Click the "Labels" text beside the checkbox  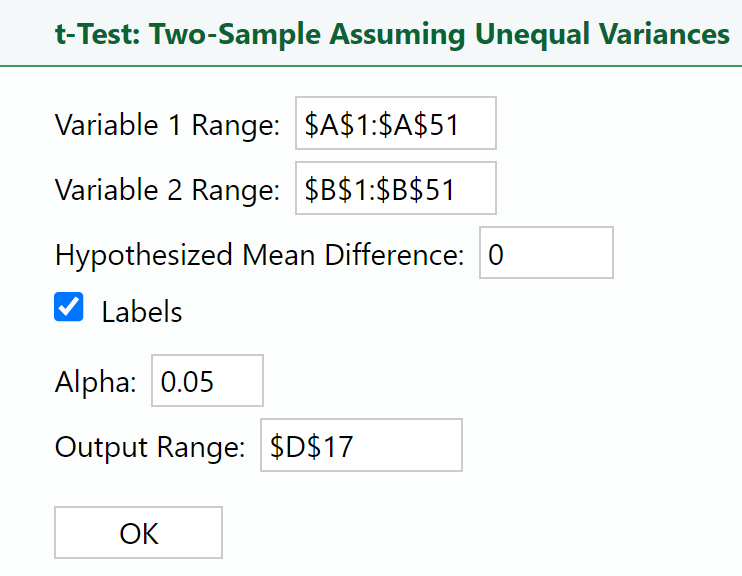[x=142, y=312]
